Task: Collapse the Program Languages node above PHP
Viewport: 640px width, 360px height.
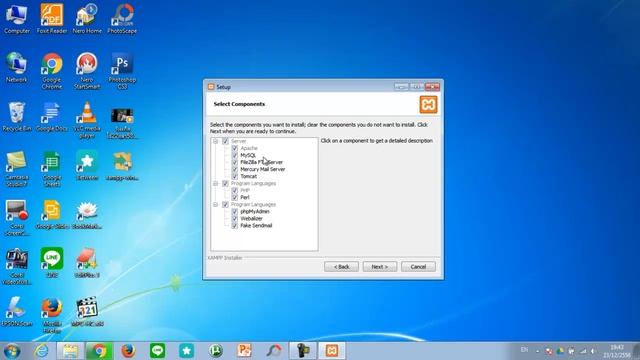Action: point(216,183)
